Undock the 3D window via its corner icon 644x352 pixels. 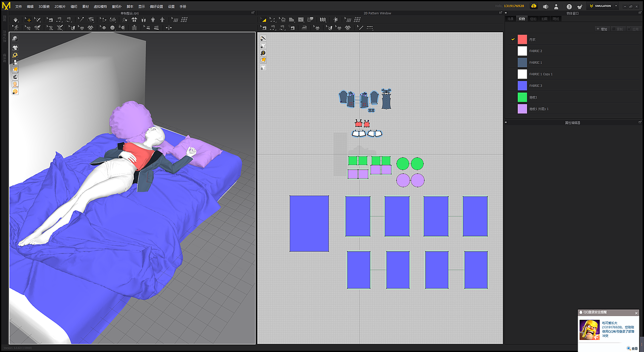[x=253, y=13]
